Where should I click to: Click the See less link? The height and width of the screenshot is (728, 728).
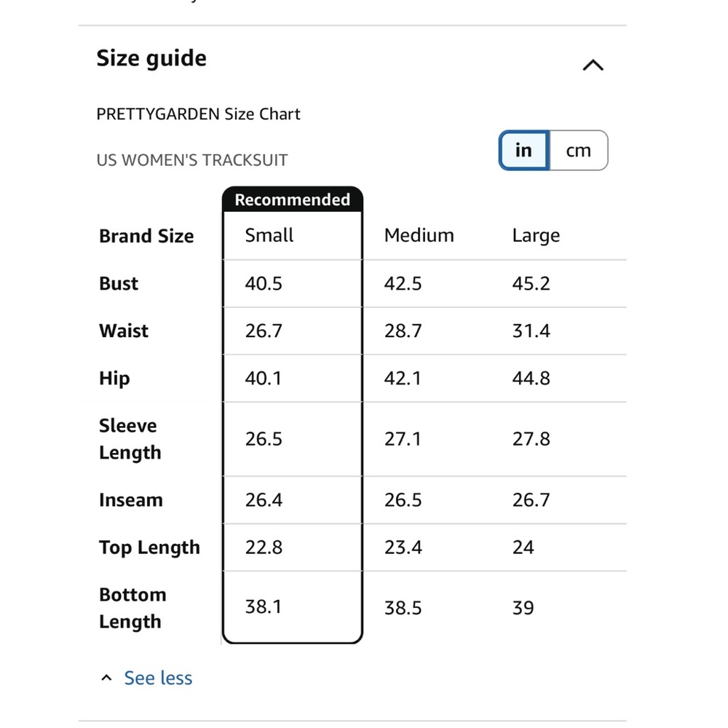tap(158, 678)
